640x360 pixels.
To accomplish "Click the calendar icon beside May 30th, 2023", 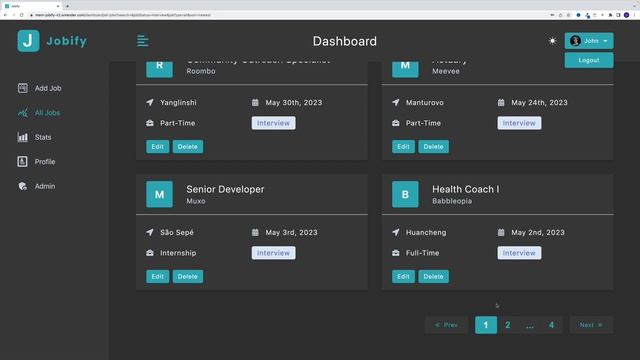I will (x=255, y=102).
